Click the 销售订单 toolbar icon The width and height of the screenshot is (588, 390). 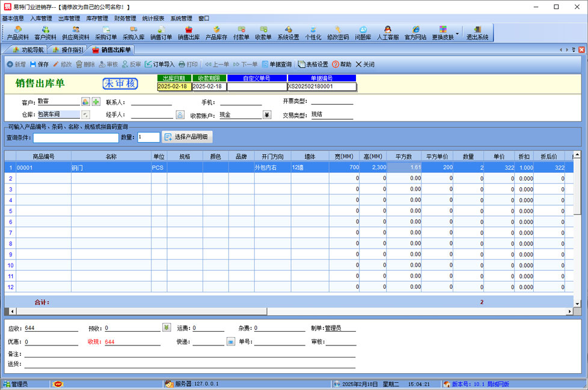(161, 32)
